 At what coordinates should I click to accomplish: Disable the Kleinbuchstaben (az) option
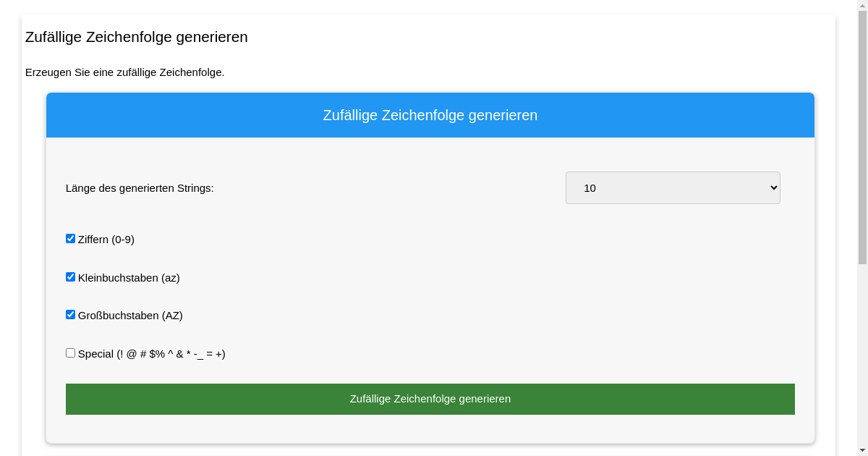coord(70,276)
